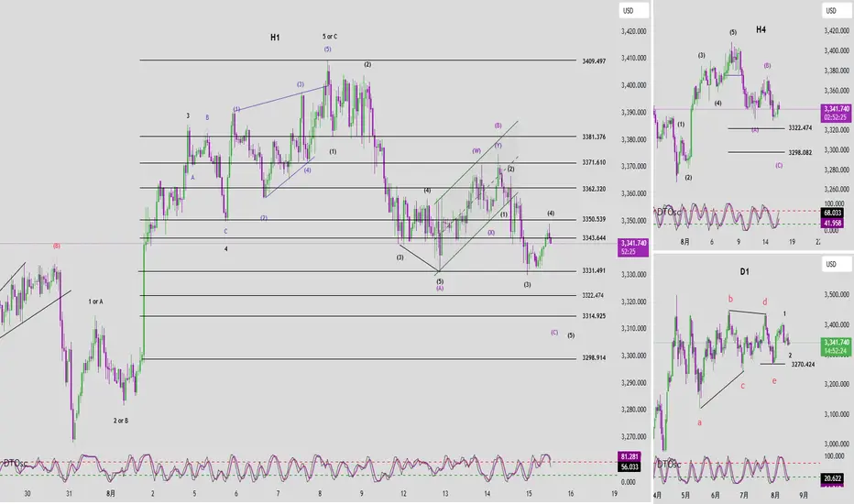Click the green D1 price label 3,341.740
Viewport: 854px width, 504px height.
tap(836, 346)
